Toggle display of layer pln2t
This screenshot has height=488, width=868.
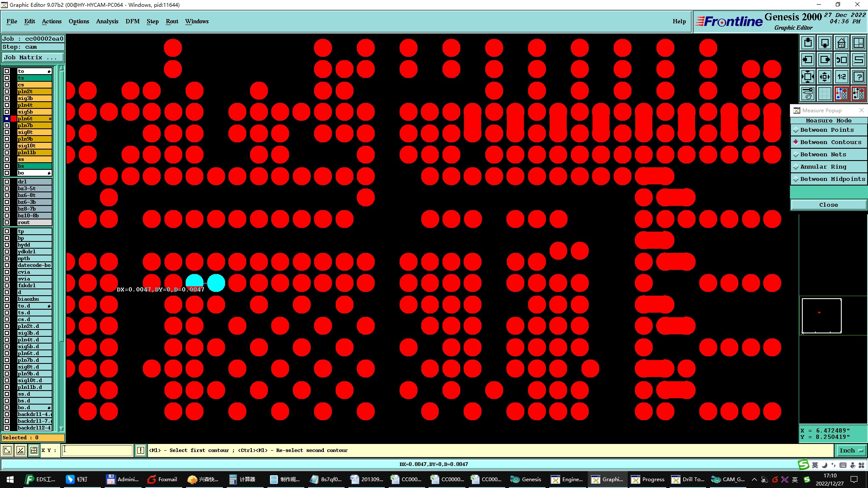click(x=7, y=91)
